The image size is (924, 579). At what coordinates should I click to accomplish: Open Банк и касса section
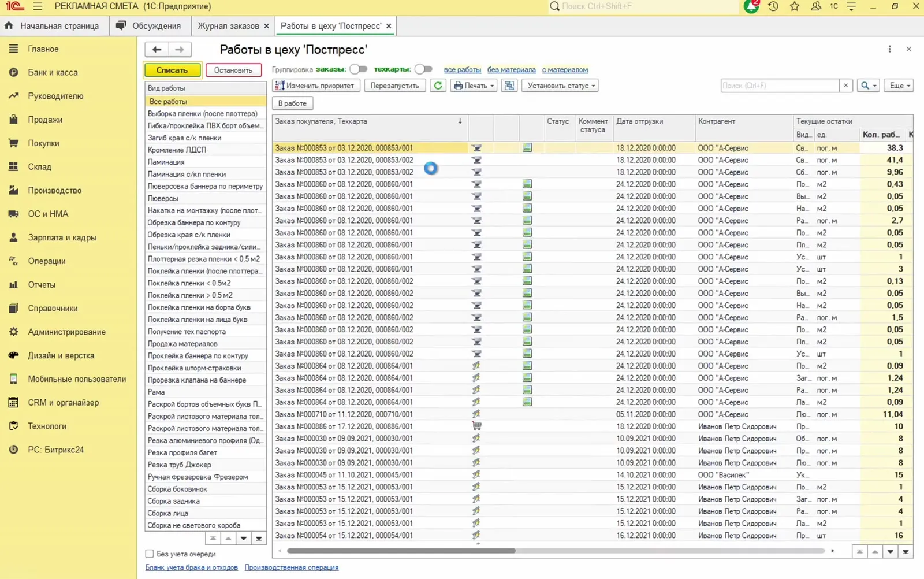[x=53, y=72]
